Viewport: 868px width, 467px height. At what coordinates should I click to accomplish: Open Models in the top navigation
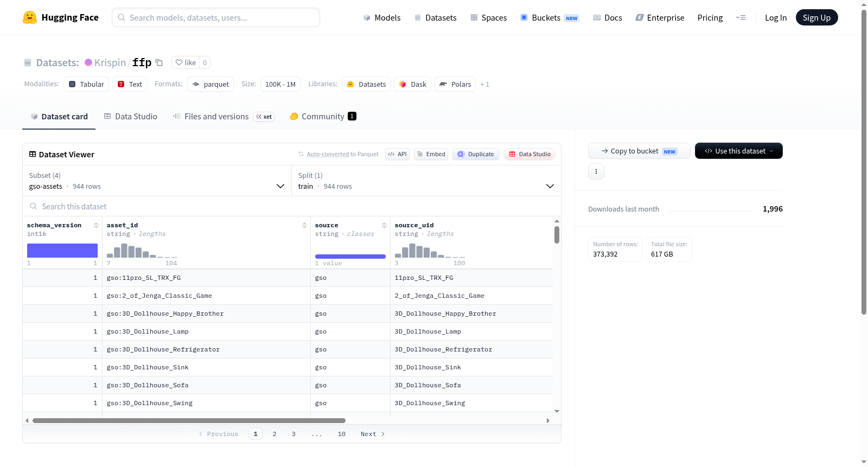pos(382,17)
